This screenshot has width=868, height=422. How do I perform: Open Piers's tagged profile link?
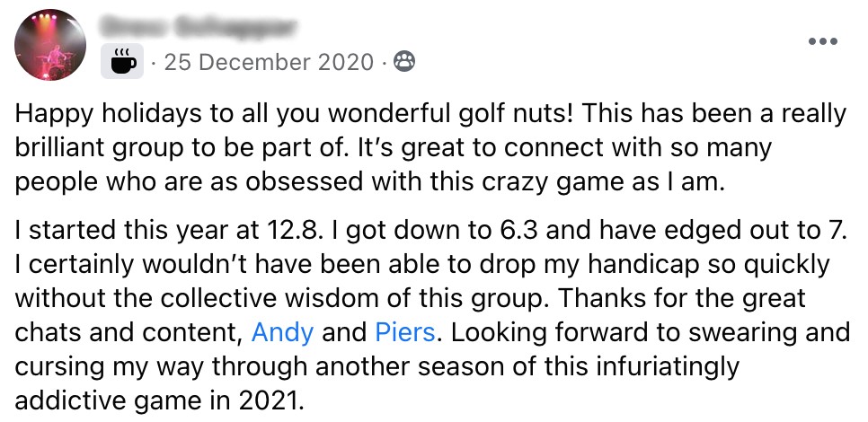pos(404,332)
